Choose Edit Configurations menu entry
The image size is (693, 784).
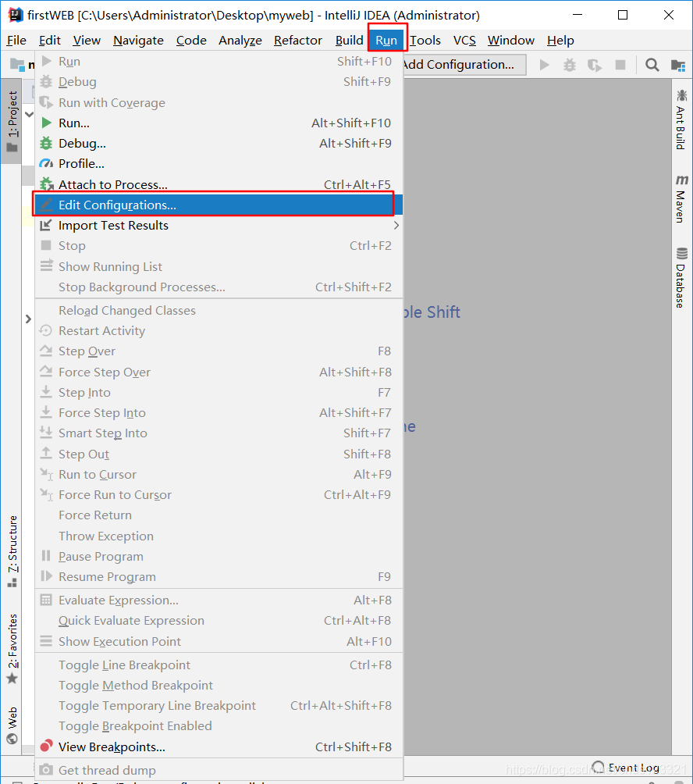point(219,205)
